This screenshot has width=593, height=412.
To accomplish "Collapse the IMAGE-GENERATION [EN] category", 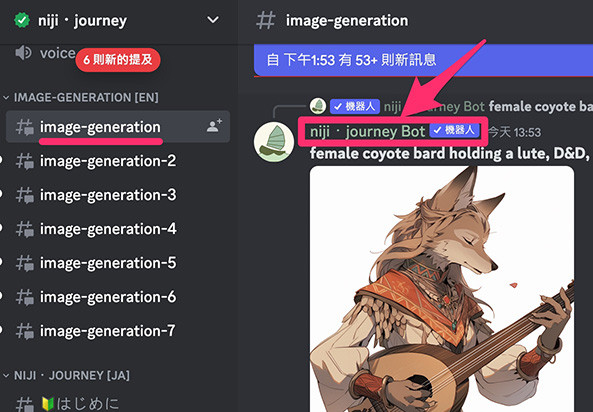I will pos(6,98).
